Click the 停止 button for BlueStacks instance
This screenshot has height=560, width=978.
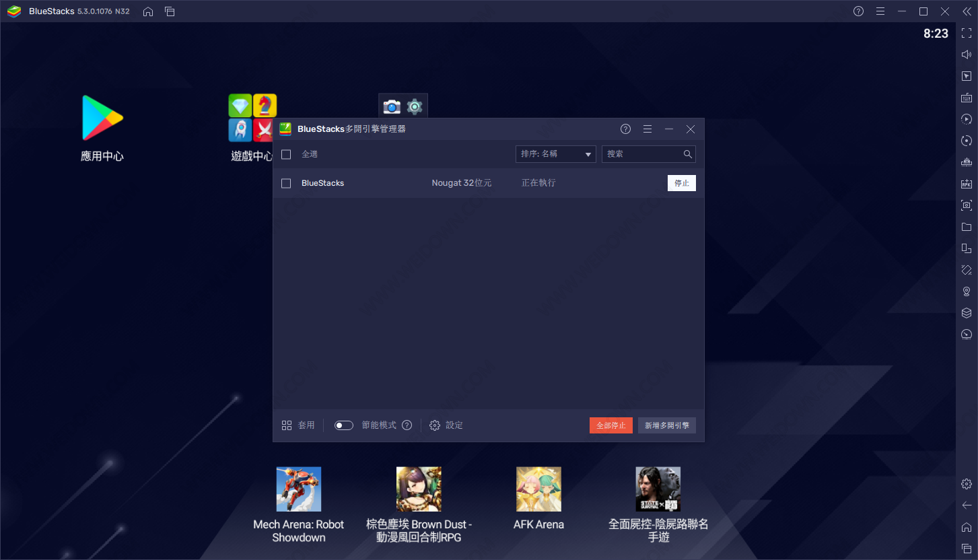coord(682,183)
